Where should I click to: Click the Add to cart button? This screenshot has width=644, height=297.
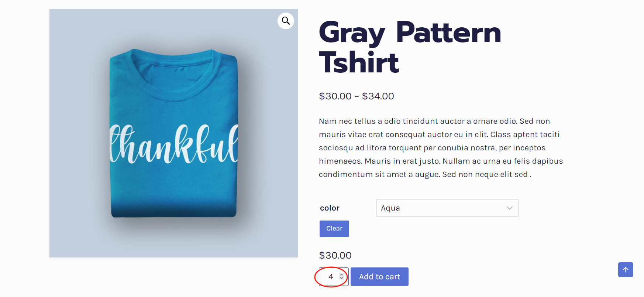[x=379, y=277]
